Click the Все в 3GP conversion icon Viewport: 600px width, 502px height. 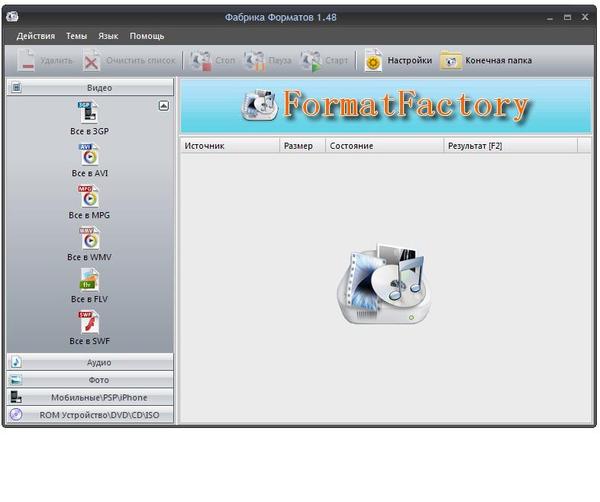[x=89, y=112]
